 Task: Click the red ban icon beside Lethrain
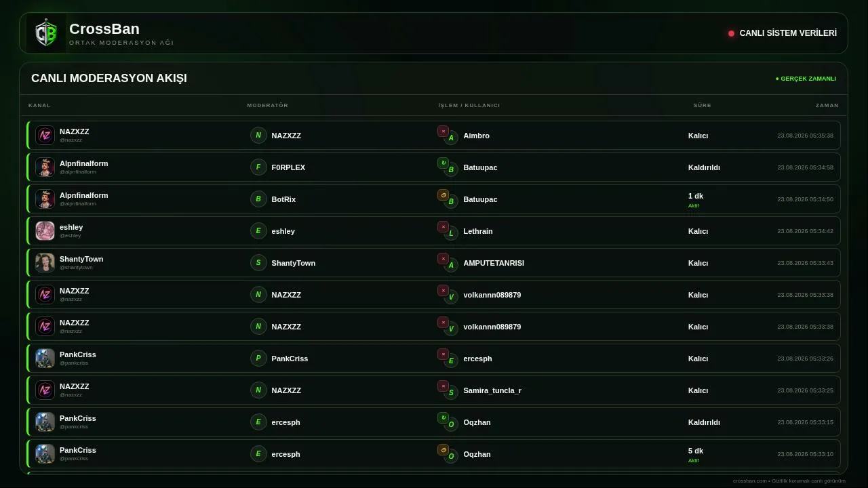(443, 227)
